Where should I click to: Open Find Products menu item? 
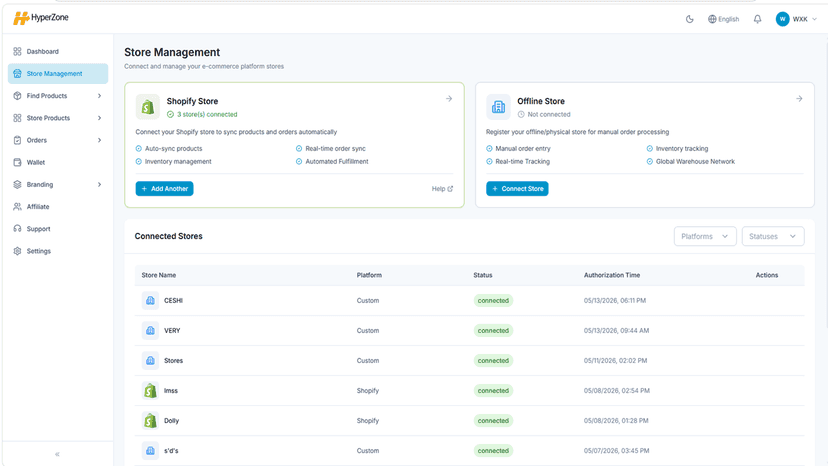point(58,96)
